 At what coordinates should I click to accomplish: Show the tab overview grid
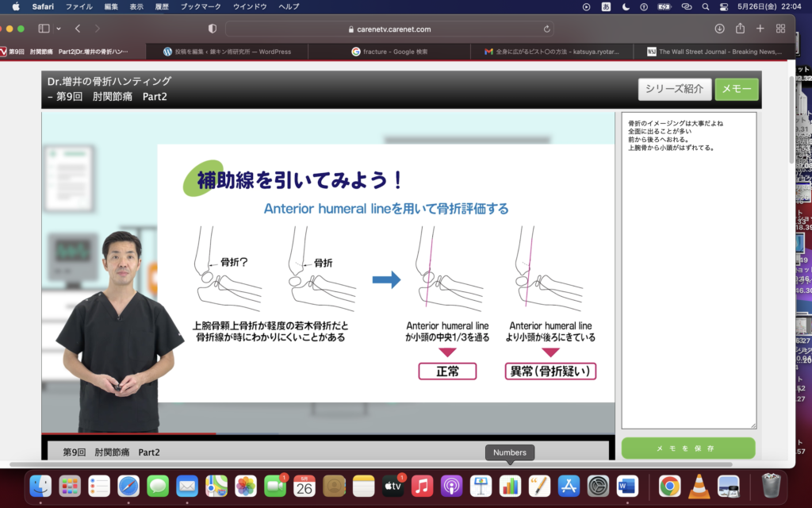(781, 29)
